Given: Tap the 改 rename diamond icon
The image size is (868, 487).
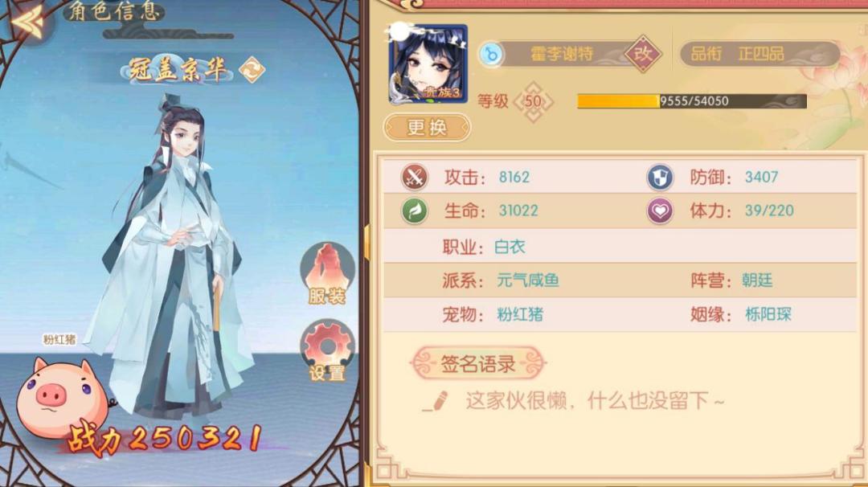Looking at the screenshot, I should coord(643,54).
